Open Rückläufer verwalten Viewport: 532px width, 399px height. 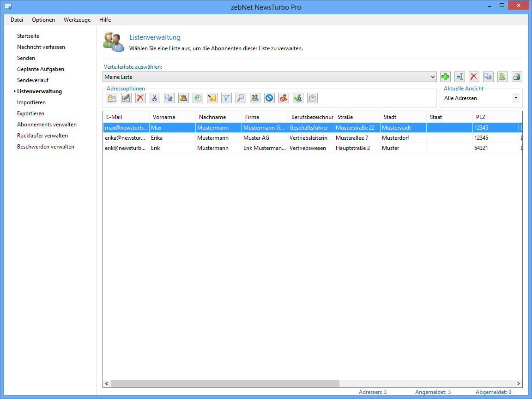[42, 136]
